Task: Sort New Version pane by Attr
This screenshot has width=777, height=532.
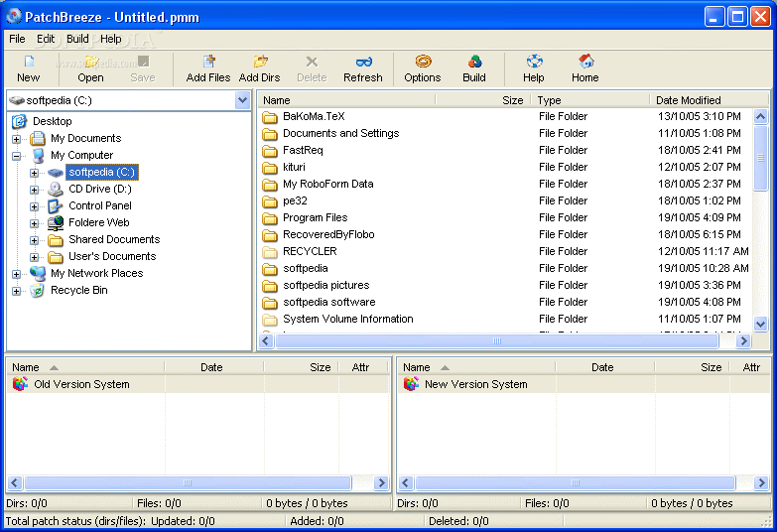Action: [x=750, y=367]
